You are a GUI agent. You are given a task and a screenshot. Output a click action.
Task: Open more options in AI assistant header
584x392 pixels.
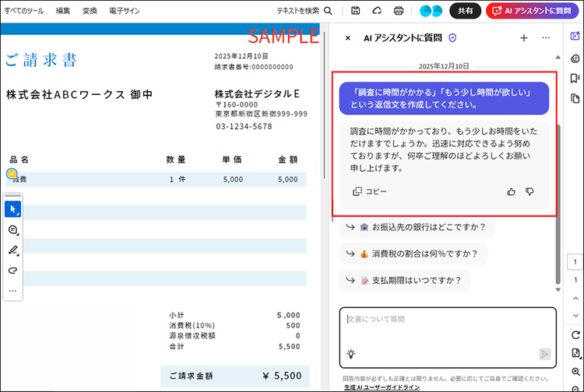pos(546,37)
